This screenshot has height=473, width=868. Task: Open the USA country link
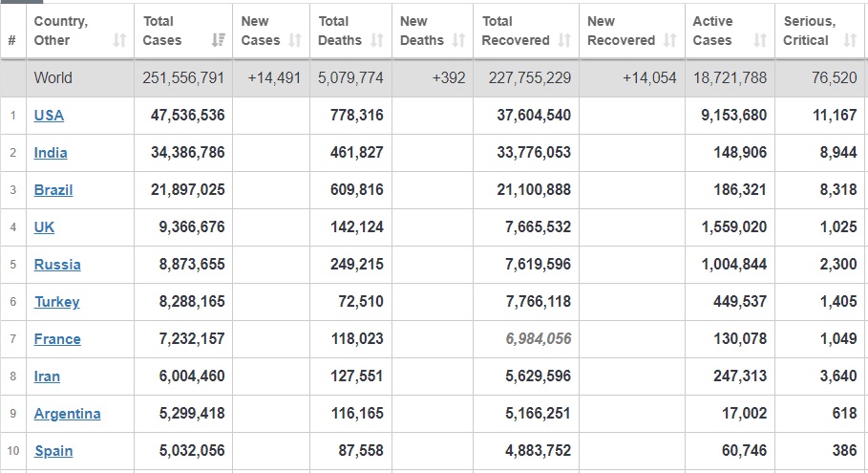tap(49, 116)
